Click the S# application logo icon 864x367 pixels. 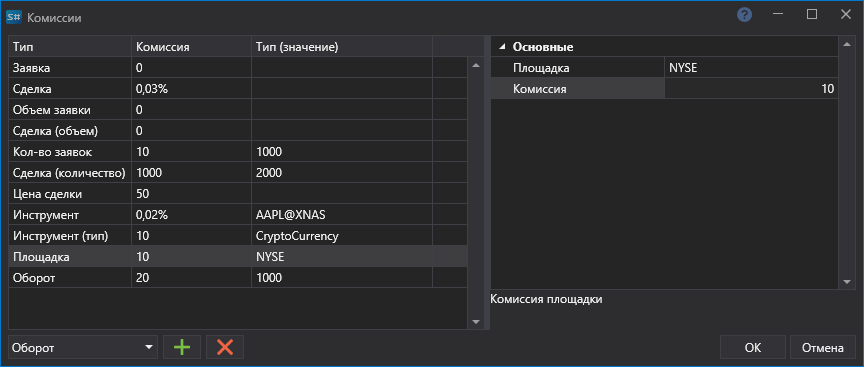(14, 18)
